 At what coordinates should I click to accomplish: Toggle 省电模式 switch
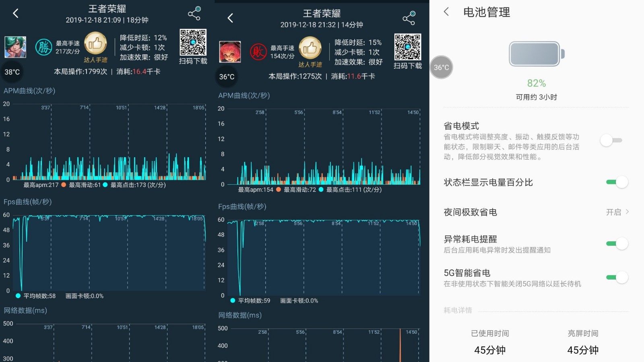(x=612, y=140)
